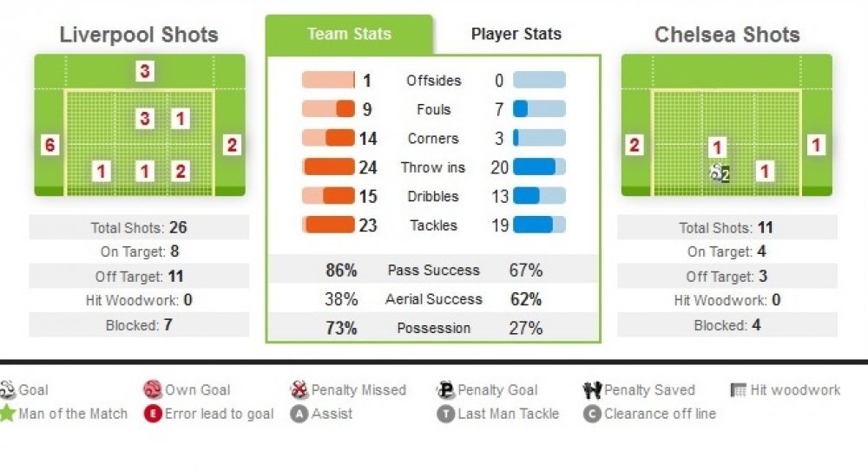Click the Hit woodwork icon
Viewport: 868px width, 470px height.
pyautogui.click(x=739, y=390)
